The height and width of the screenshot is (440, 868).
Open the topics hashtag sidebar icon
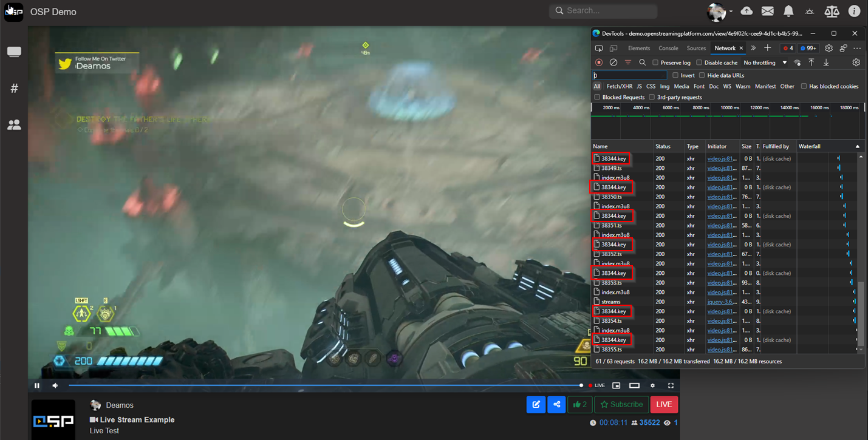click(x=14, y=89)
